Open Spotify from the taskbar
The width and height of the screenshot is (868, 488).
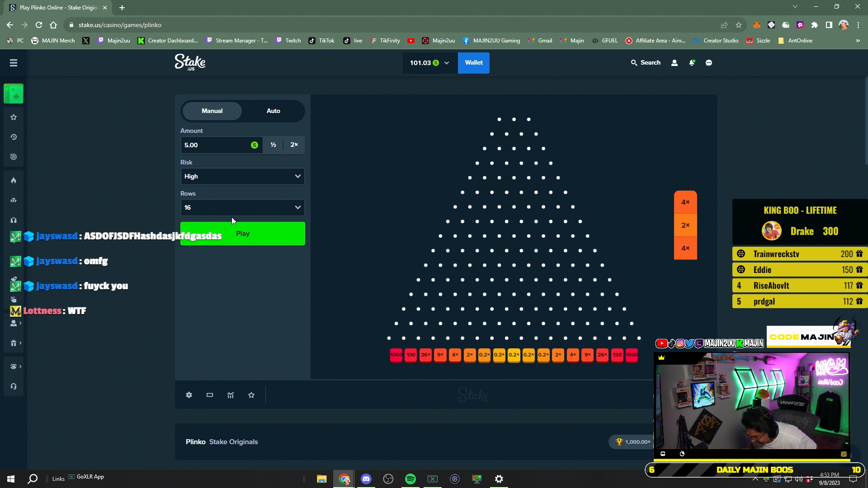point(410,479)
